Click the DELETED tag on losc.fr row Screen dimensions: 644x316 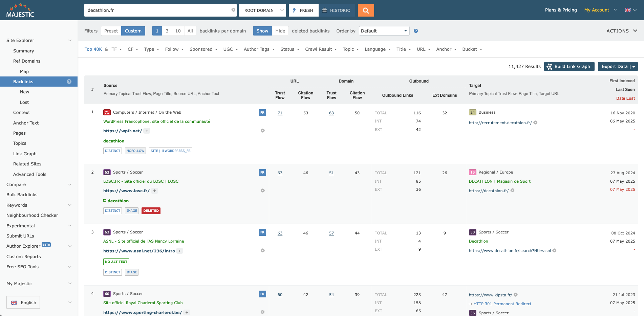pos(151,210)
